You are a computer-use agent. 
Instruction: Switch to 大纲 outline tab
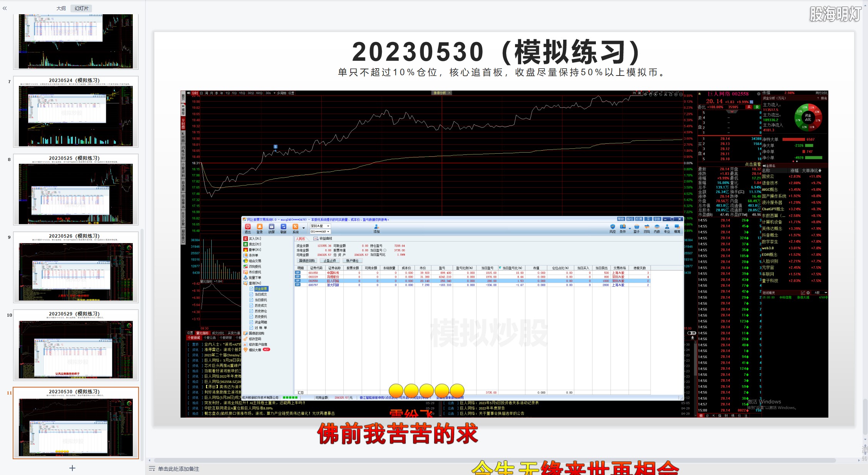61,8
